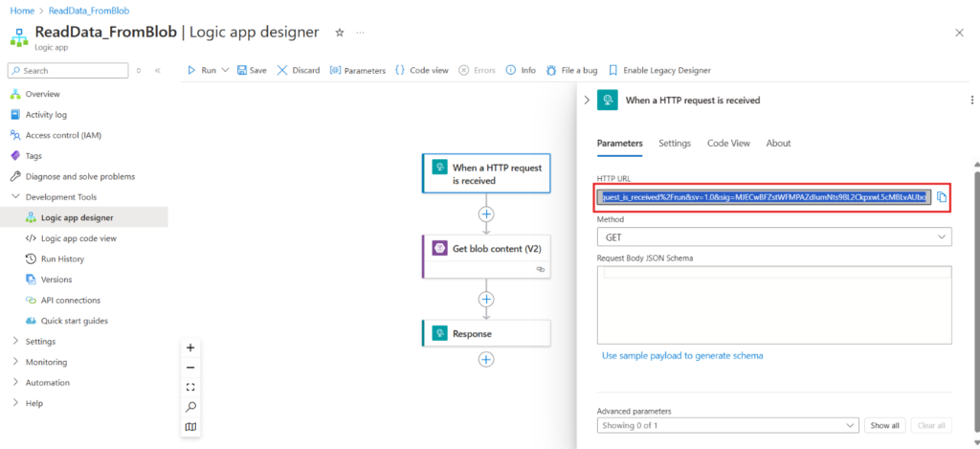Open workflow Parameters from toolbar

[358, 70]
